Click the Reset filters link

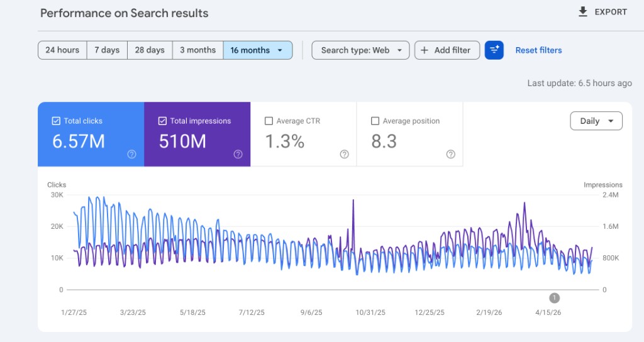tap(538, 50)
